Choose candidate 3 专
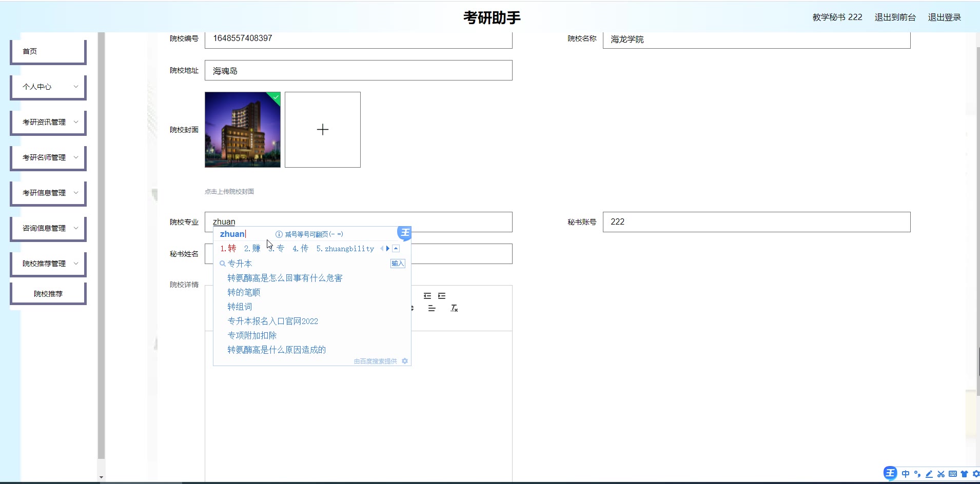This screenshot has width=980, height=484. (277, 249)
